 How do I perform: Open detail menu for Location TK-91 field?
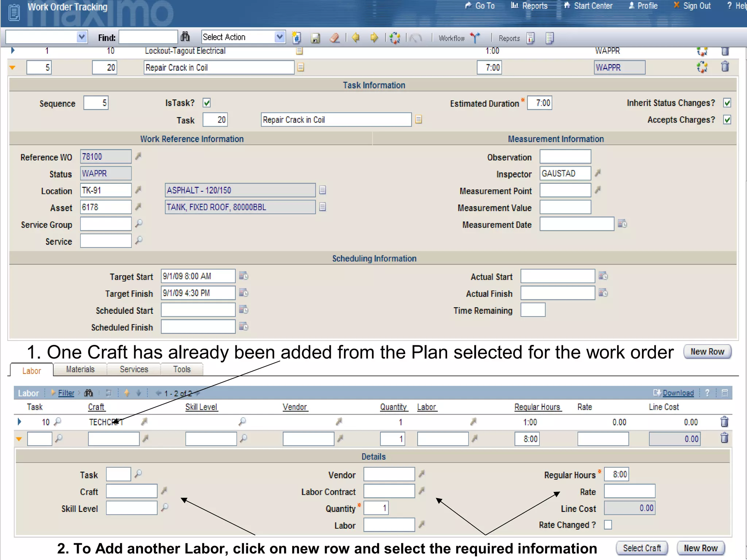pos(138,190)
